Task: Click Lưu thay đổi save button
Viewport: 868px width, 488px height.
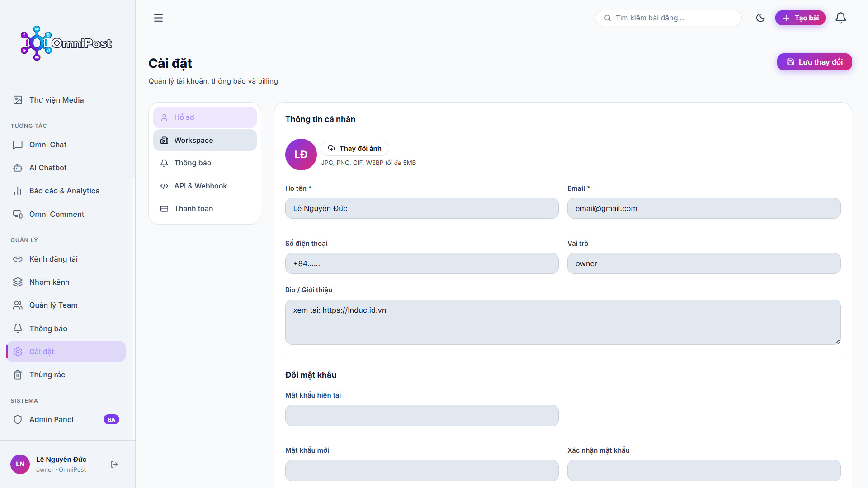Action: coord(814,62)
